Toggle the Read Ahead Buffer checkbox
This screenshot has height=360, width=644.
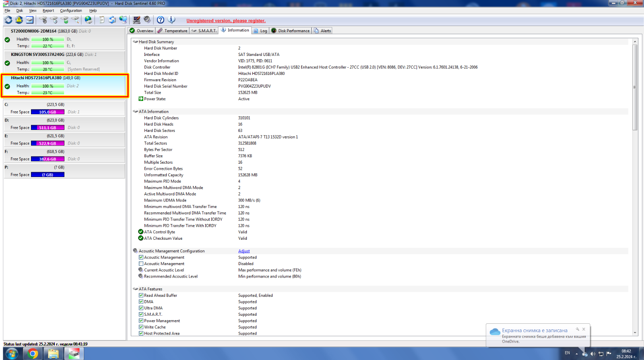pyautogui.click(x=141, y=295)
